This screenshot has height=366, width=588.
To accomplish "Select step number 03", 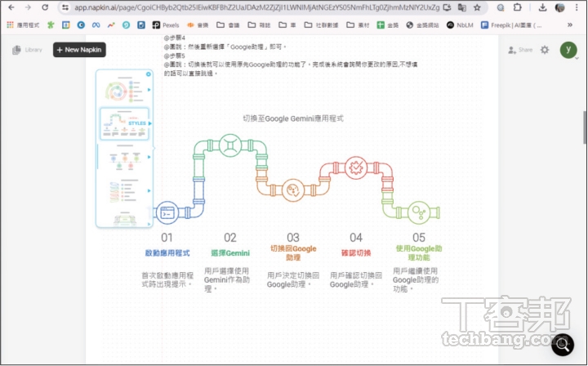I will click(x=293, y=238).
